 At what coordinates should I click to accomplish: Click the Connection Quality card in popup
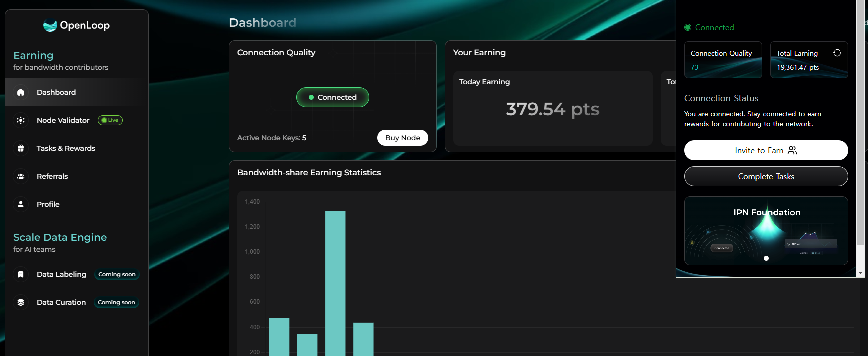click(x=723, y=60)
